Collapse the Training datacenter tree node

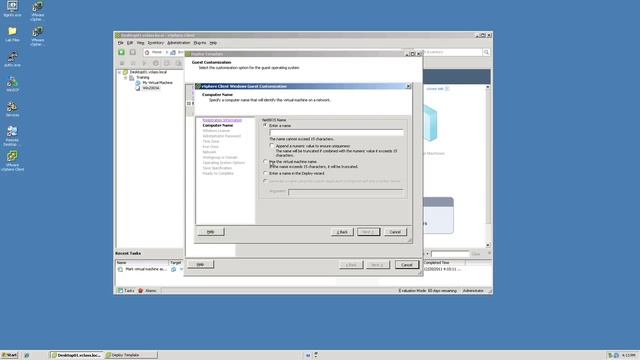click(126, 77)
